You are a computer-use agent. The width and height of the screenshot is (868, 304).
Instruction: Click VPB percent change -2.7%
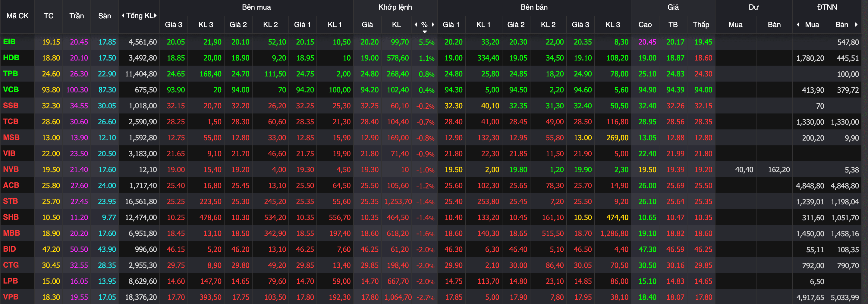pyautogui.click(x=426, y=298)
